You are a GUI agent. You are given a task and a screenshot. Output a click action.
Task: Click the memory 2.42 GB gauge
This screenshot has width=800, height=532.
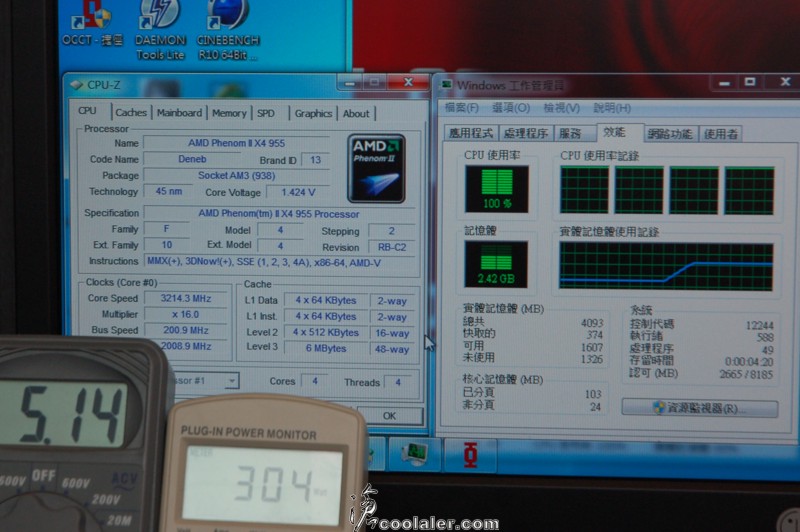coord(495,264)
